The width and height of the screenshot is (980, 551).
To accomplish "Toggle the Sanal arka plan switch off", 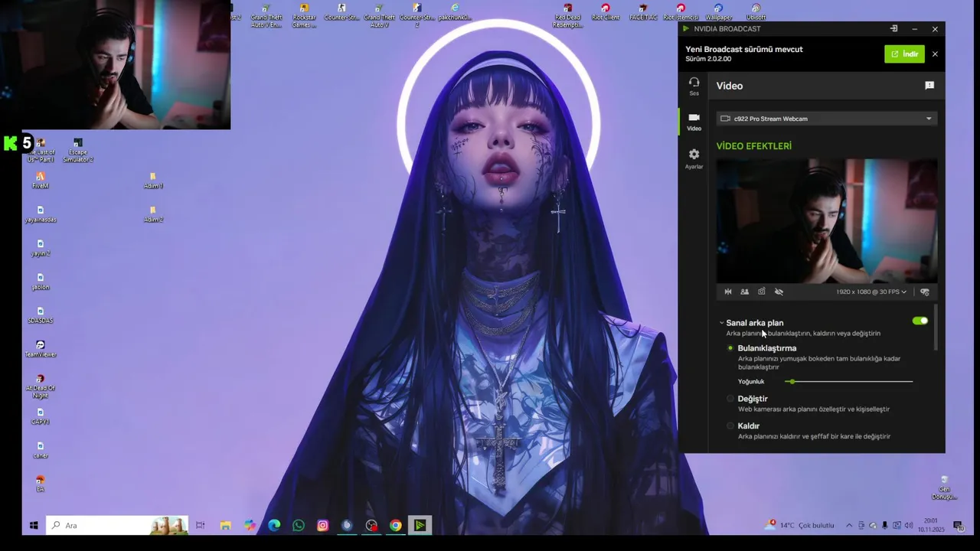I will (920, 321).
